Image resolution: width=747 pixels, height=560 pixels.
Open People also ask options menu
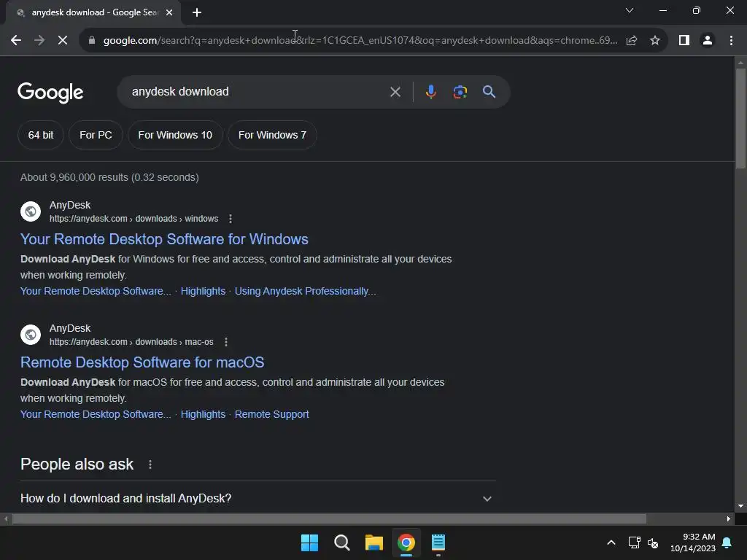[150, 464]
